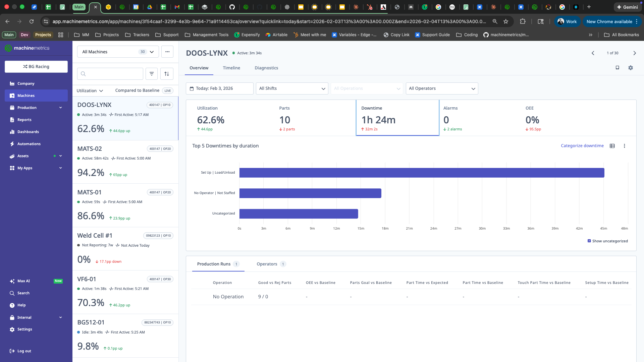Screen dimensions: 644x362
Task: Click the table view icon in downtime chart
Action: pos(612,146)
